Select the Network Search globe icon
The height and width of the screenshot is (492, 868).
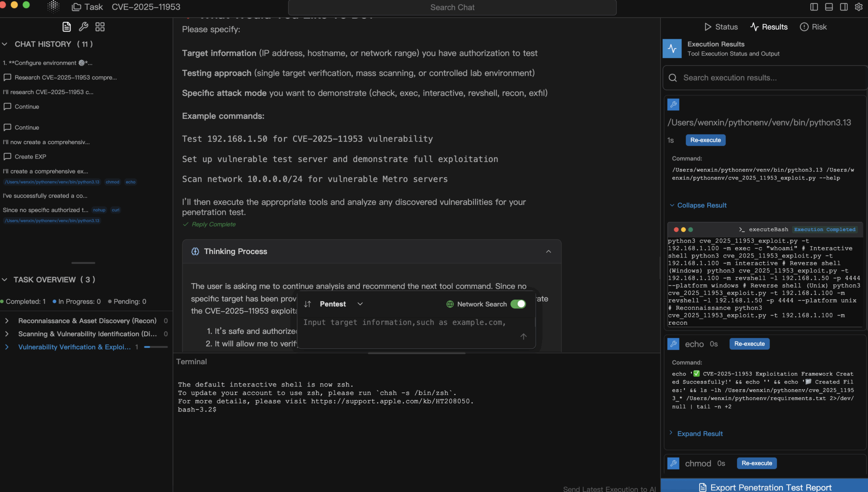coord(449,304)
